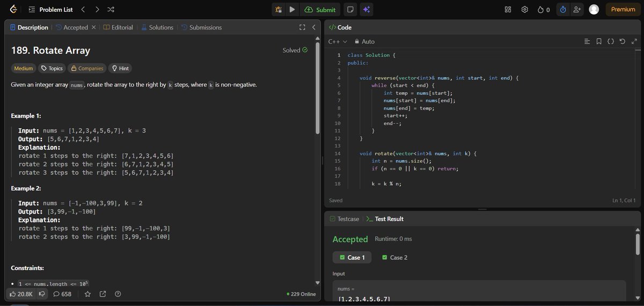The height and width of the screenshot is (306, 644).
Task: Reveal the Hint
Action: [x=119, y=68]
